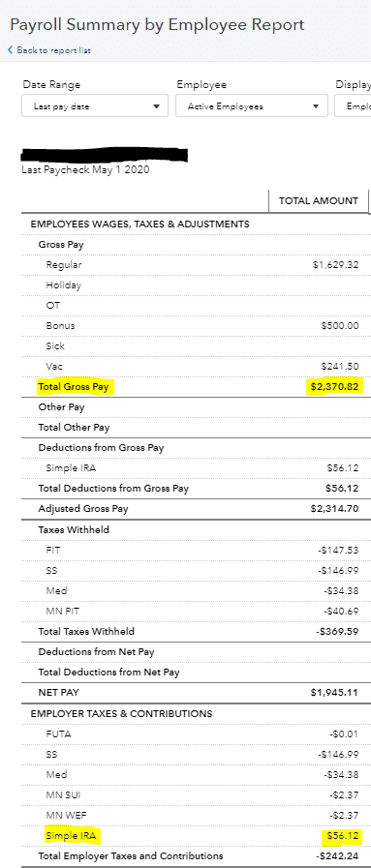Click the TOTAL AMOUNT column header
The image size is (371, 868).
pos(319,201)
